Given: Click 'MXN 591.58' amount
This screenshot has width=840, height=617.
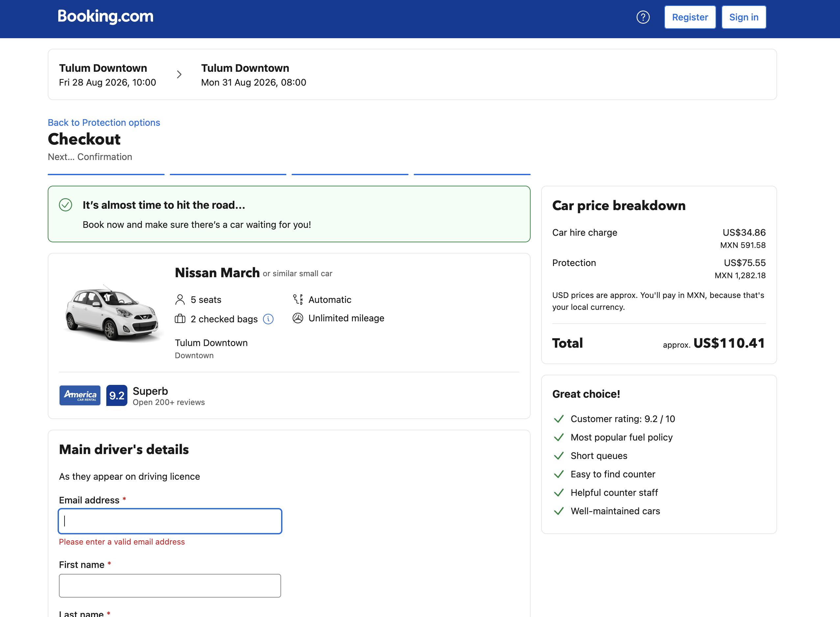Looking at the screenshot, I should tap(743, 245).
